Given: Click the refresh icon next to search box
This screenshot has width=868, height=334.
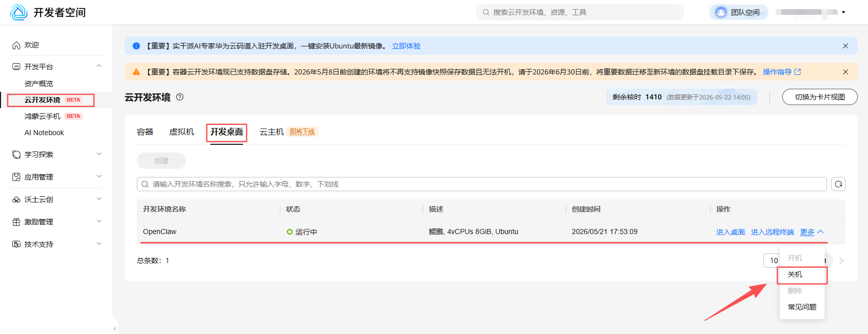Looking at the screenshot, I should click(838, 184).
